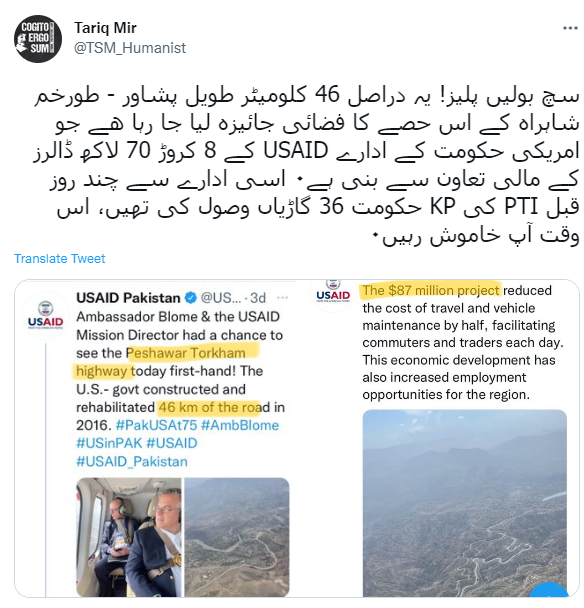Open the #USAID_Pakistan hashtag
Screen dimensions: 584x608
click(132, 462)
